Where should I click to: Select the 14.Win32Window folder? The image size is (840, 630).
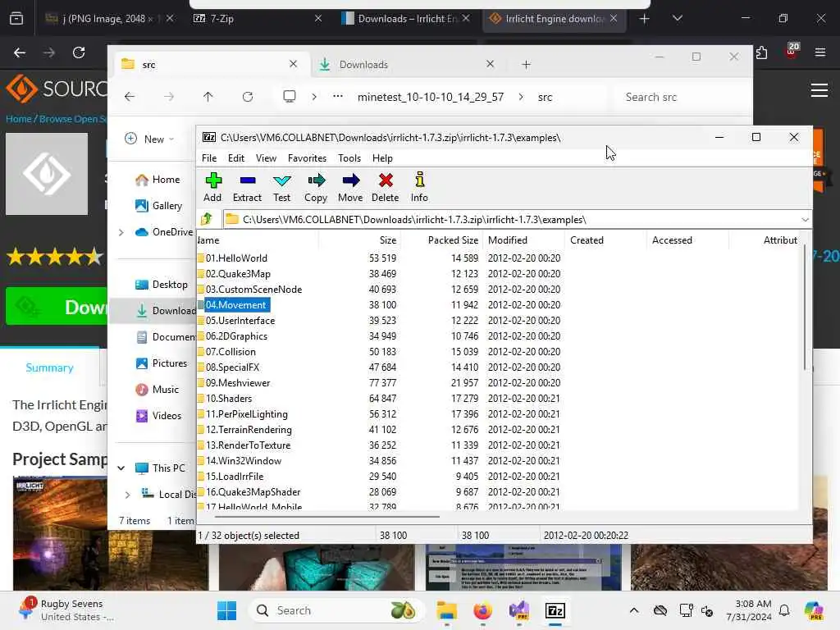point(243,461)
